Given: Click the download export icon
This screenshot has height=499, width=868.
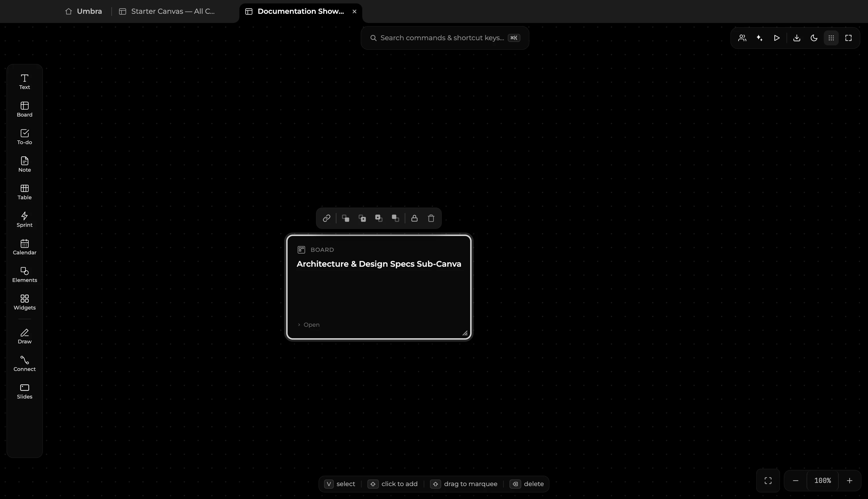Looking at the screenshot, I should pyautogui.click(x=797, y=38).
